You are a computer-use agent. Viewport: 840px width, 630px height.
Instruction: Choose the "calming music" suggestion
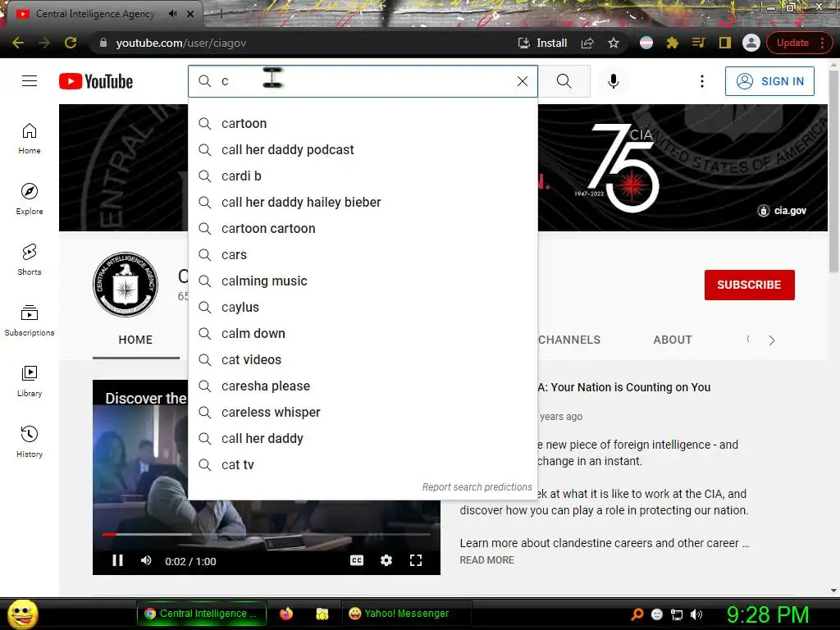pyautogui.click(x=363, y=281)
